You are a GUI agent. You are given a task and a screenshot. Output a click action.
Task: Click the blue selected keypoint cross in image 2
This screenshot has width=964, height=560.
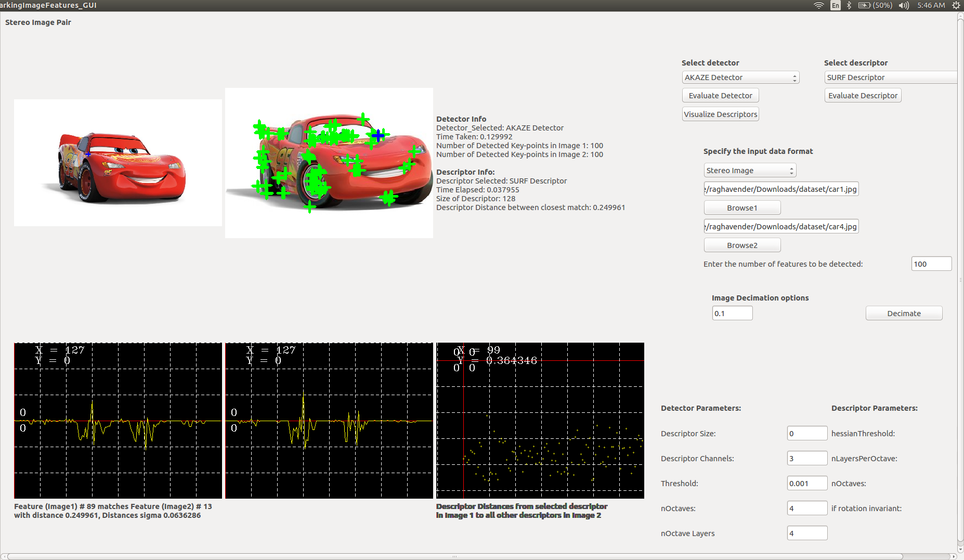tap(378, 135)
